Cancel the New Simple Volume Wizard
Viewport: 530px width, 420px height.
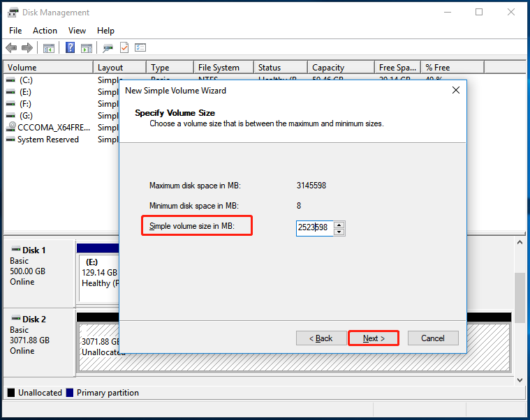433,338
